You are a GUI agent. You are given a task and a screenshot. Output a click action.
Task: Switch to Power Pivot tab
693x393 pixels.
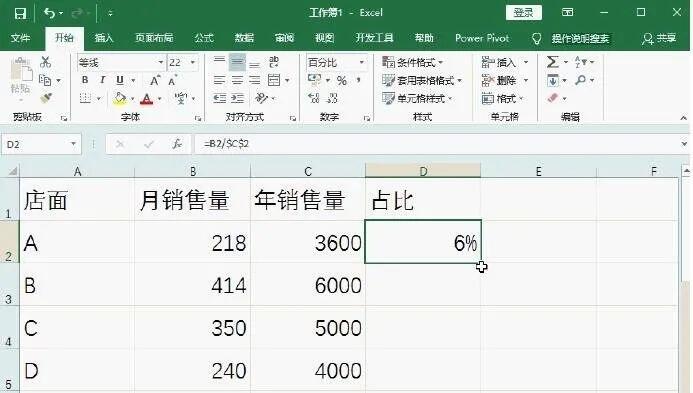(482, 38)
